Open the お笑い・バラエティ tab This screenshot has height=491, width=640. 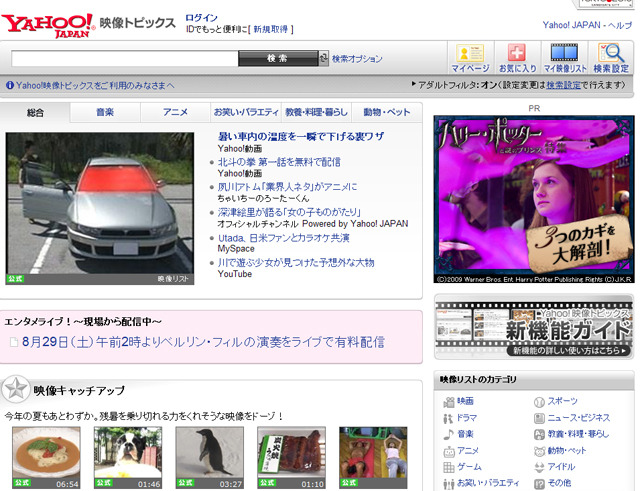[246, 112]
